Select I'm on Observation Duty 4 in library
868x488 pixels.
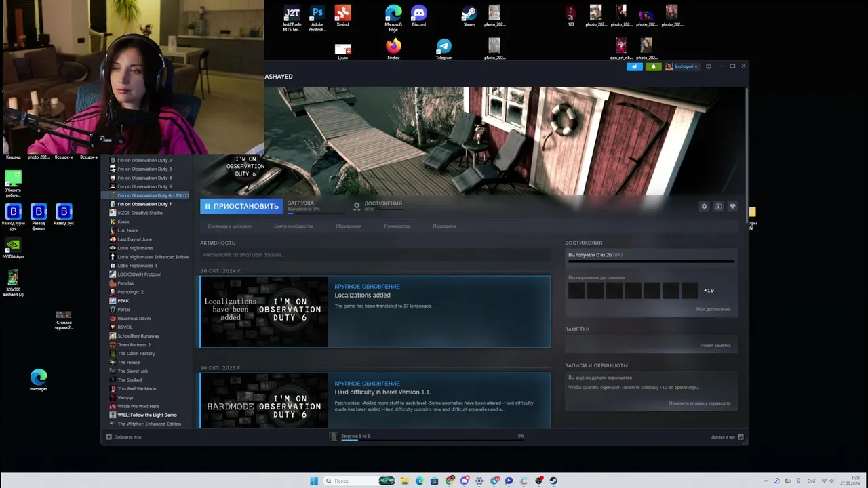point(144,178)
